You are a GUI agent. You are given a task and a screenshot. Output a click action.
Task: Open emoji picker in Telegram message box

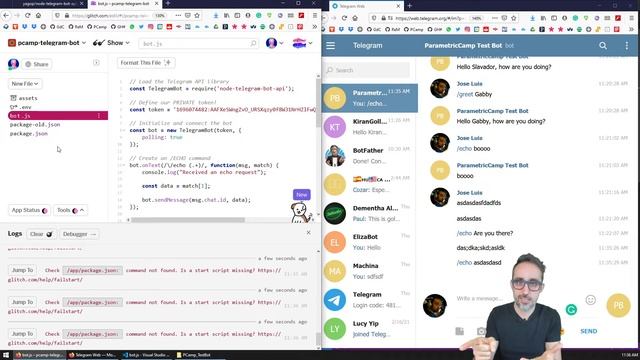[590, 300]
